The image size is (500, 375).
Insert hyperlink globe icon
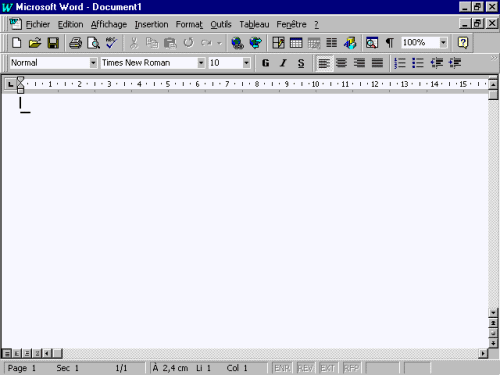(237, 43)
